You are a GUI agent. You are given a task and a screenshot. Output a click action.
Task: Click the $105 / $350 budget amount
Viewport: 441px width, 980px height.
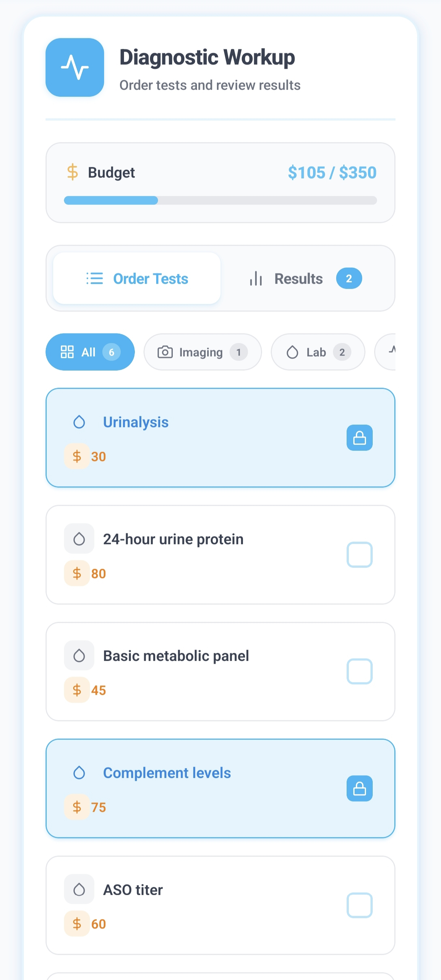pos(332,173)
